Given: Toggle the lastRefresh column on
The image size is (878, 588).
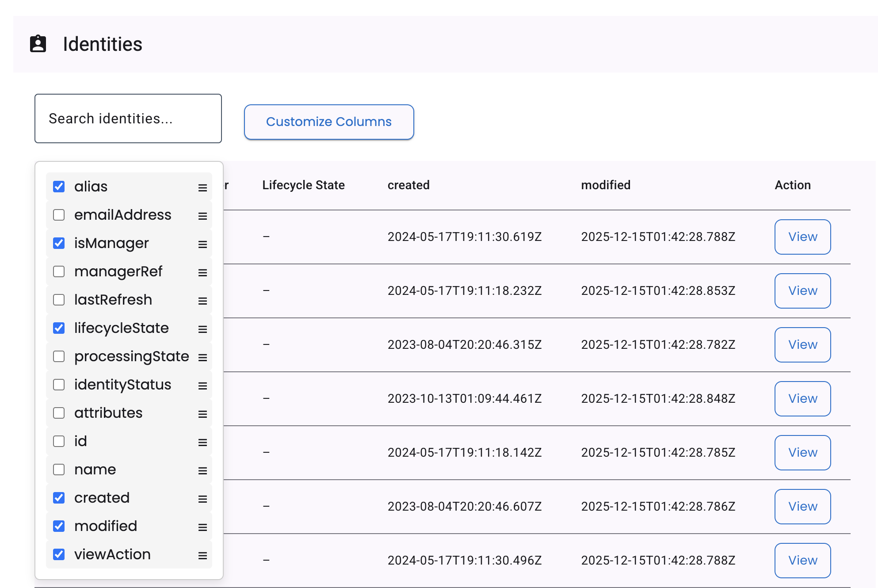Looking at the screenshot, I should pos(59,300).
